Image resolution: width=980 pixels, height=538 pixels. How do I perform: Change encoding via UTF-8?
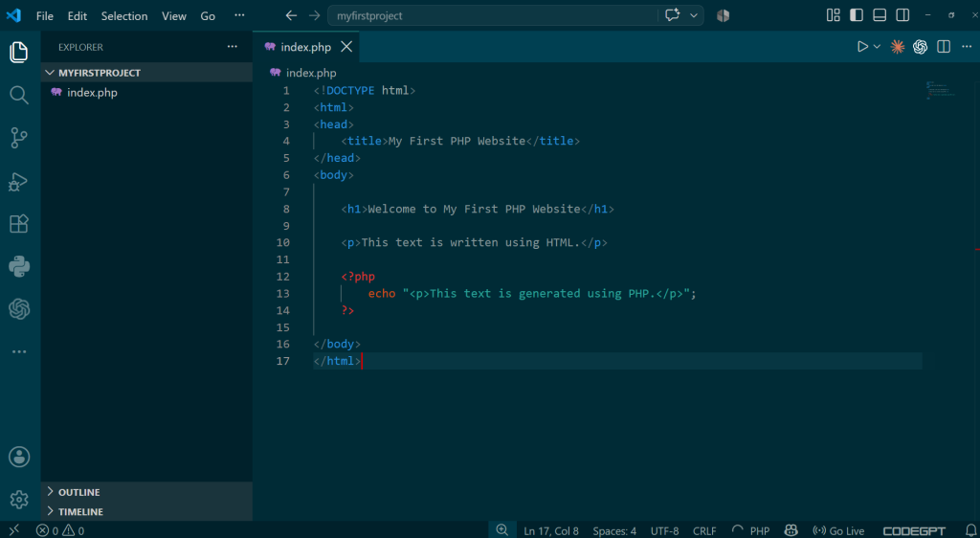coord(664,530)
